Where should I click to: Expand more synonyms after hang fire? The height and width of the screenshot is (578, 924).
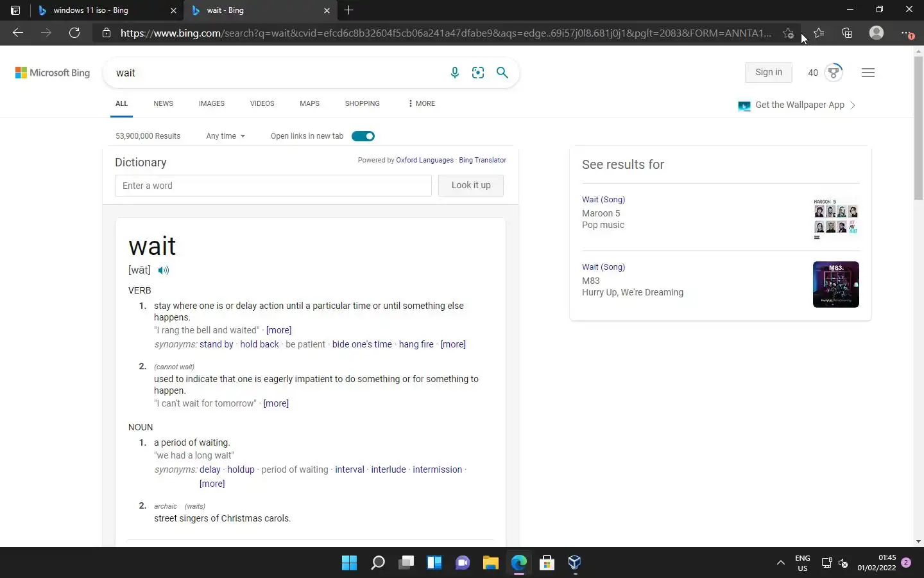pos(453,344)
